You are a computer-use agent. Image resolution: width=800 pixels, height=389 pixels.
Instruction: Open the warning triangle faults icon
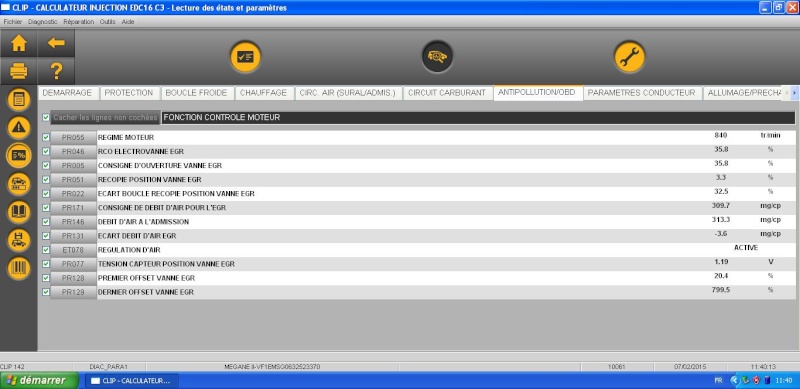(x=19, y=128)
